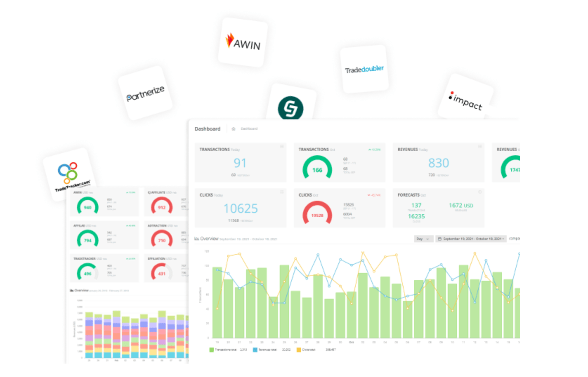Toggle Revenues total legend swatch
Viewport: 588px width, 377px height.
point(255,350)
